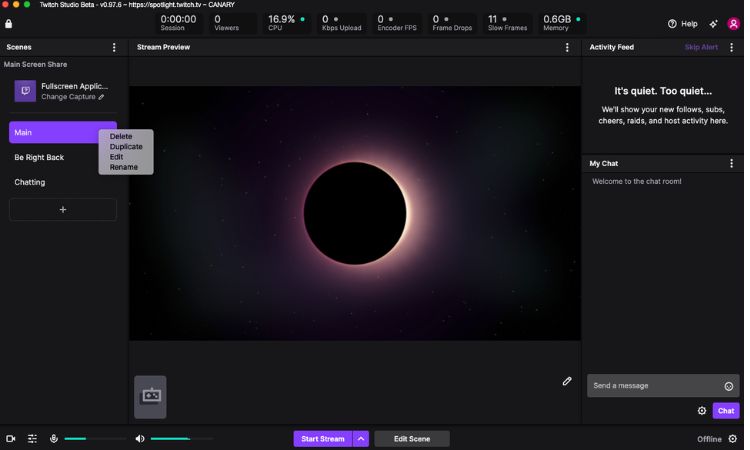Add a new scene with plus button
This screenshot has width=750, height=450.
coord(63,209)
